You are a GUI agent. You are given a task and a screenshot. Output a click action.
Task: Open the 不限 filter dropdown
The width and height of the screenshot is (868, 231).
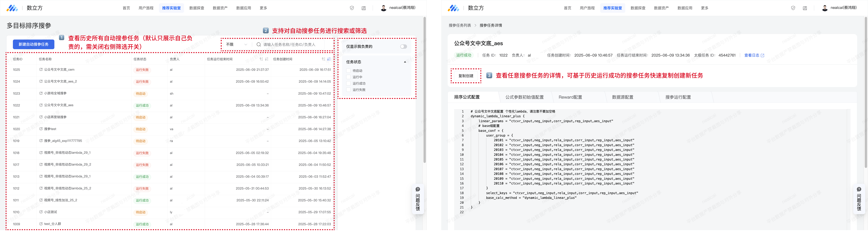tap(236, 44)
